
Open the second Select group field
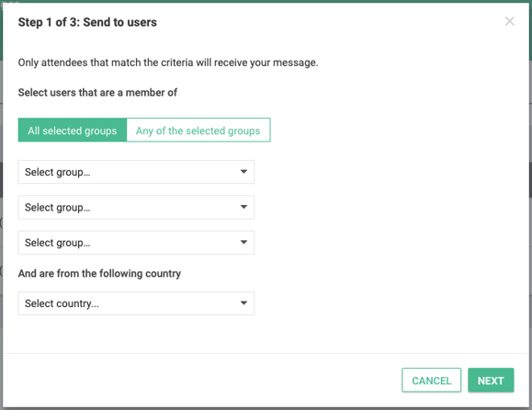(136, 207)
